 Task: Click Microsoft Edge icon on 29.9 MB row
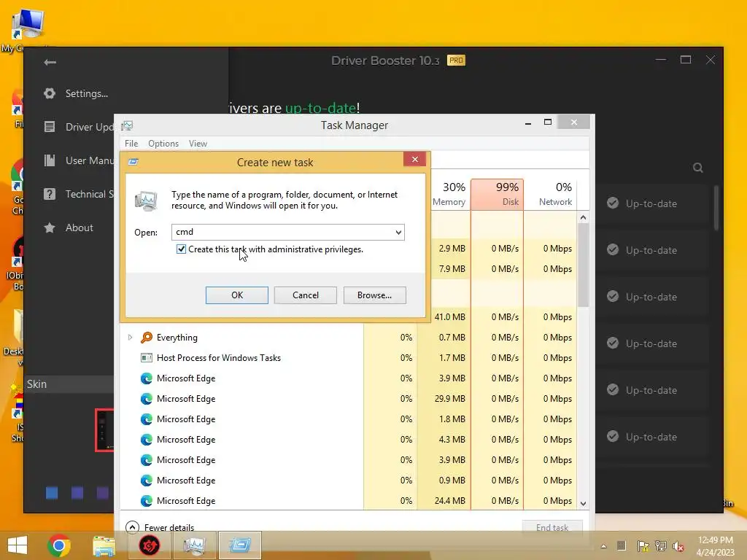146,399
